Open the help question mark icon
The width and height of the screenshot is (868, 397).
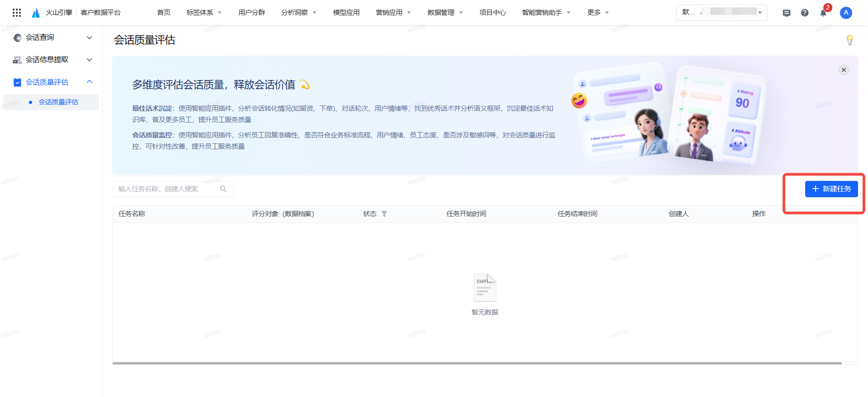pyautogui.click(x=805, y=13)
